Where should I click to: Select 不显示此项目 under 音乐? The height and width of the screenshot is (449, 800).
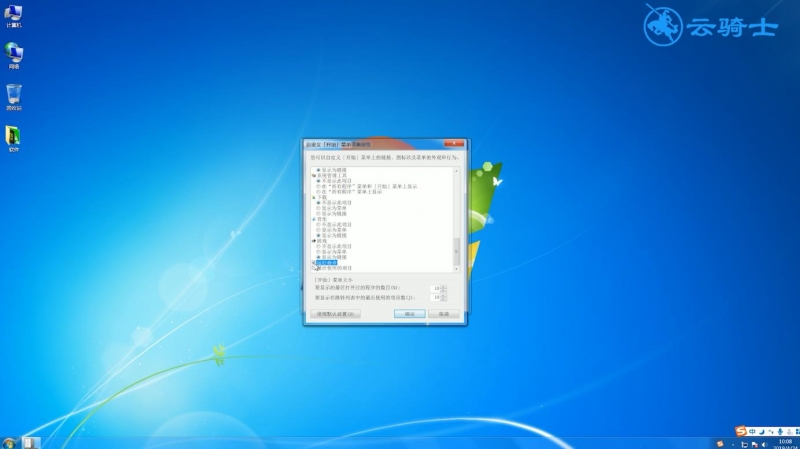334,224
